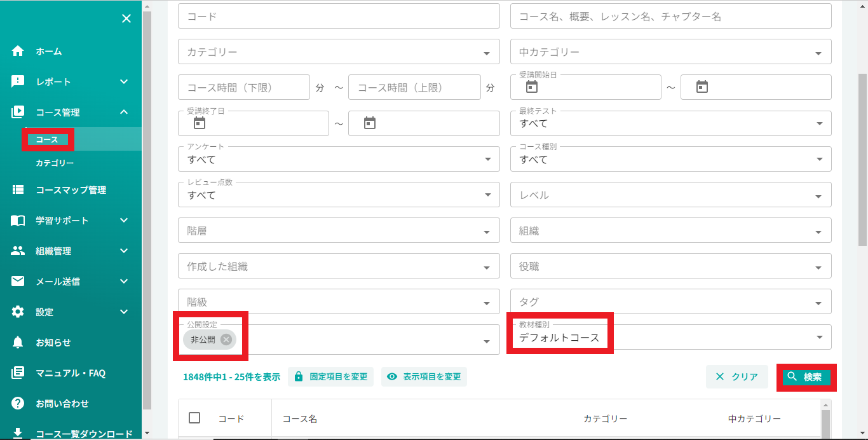
Task: Click the course list download arrow icon
Action: coord(18,433)
